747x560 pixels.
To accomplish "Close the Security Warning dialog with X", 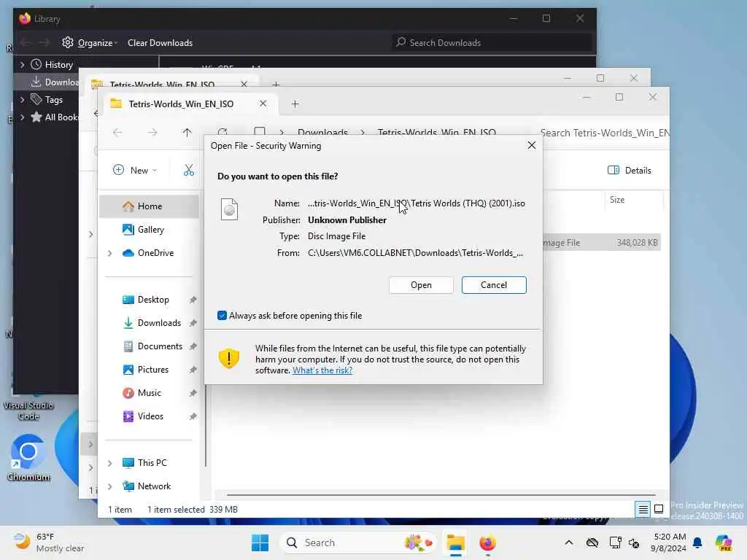I will point(532,145).
